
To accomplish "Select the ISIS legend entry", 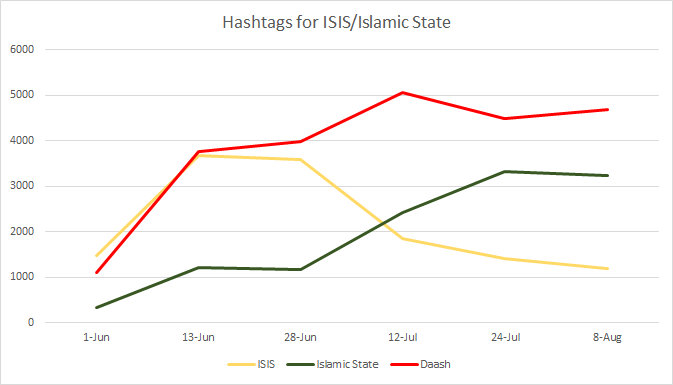I will coord(251,364).
